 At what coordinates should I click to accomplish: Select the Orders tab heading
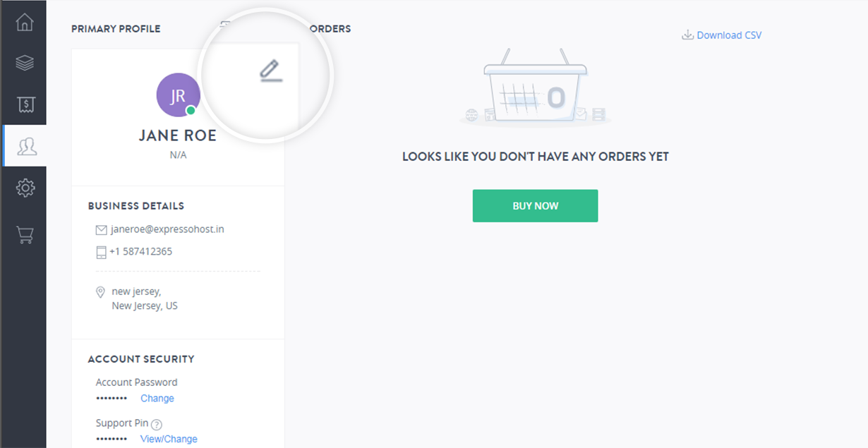point(330,29)
